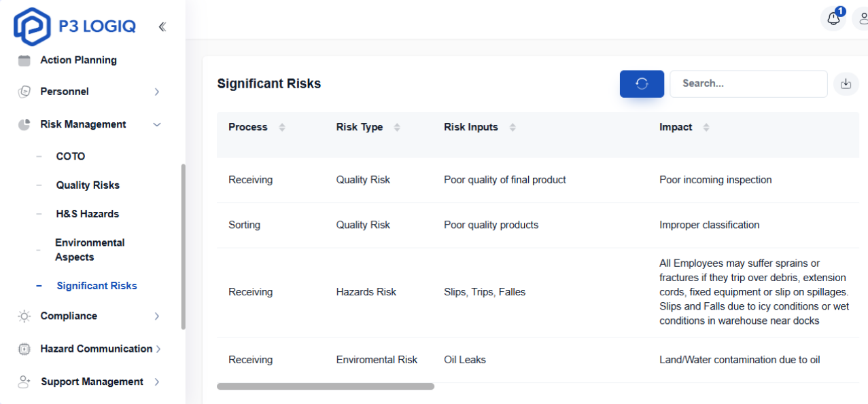Open Hazard Communication menu label
Viewport: 868px width, 404px height.
[x=97, y=348]
